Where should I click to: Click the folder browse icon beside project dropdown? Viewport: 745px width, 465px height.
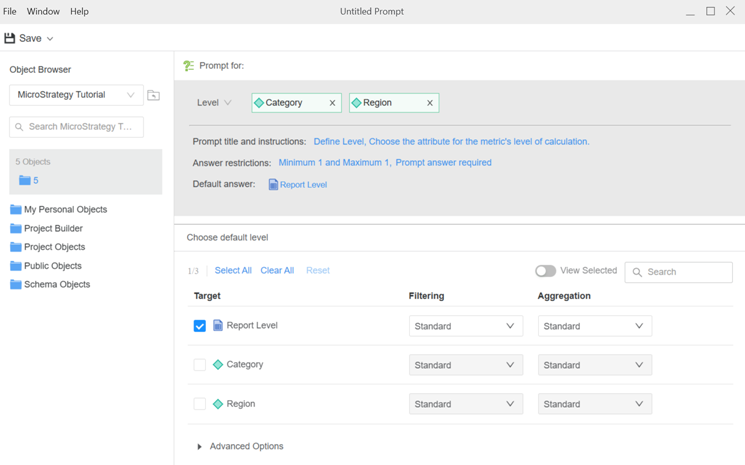pyautogui.click(x=153, y=95)
